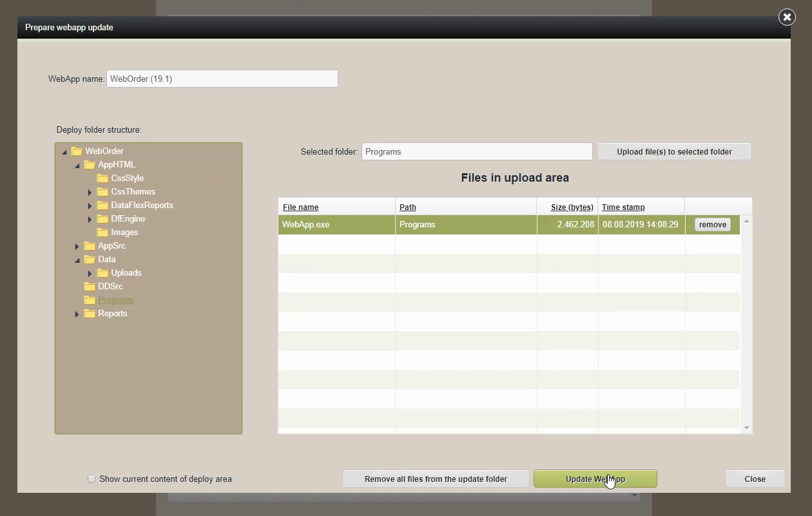This screenshot has width=812, height=516.
Task: Click Upload file(s) to selected folder
Action: pos(674,152)
